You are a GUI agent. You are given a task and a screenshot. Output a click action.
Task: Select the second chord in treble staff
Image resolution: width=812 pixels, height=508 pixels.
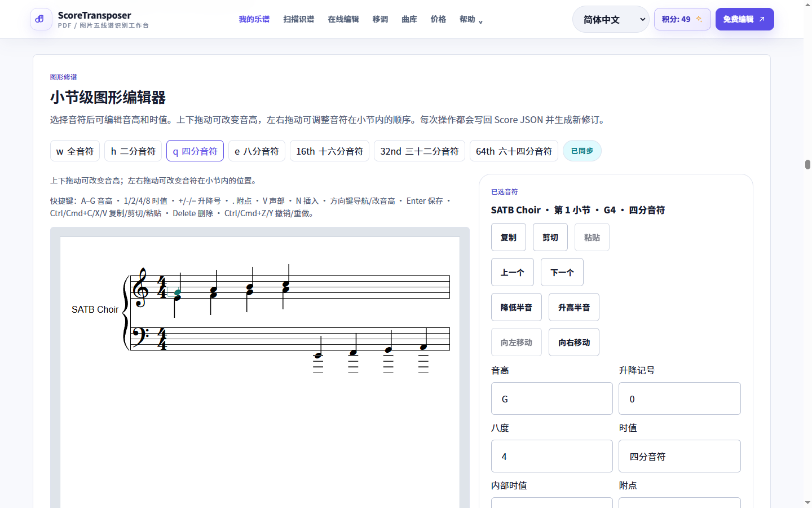coord(214,292)
